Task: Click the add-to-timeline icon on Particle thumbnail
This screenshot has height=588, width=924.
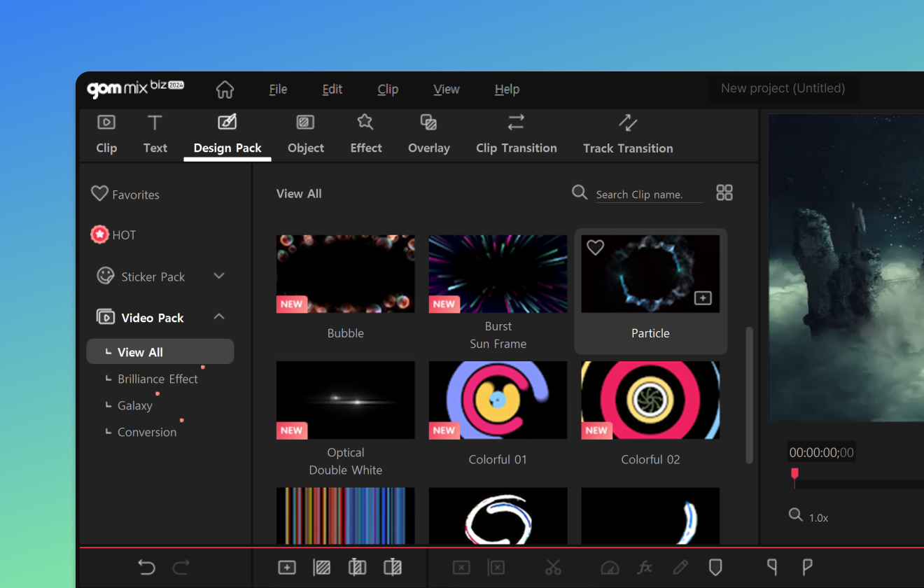Action: [702, 298]
